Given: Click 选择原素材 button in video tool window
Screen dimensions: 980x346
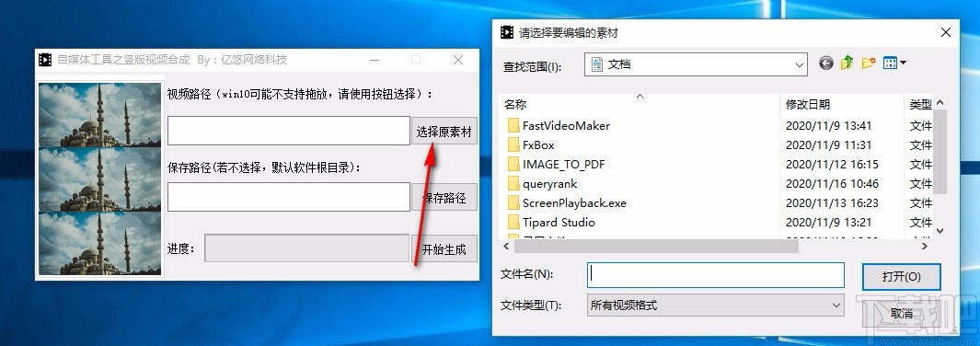Looking at the screenshot, I should pos(444,132).
